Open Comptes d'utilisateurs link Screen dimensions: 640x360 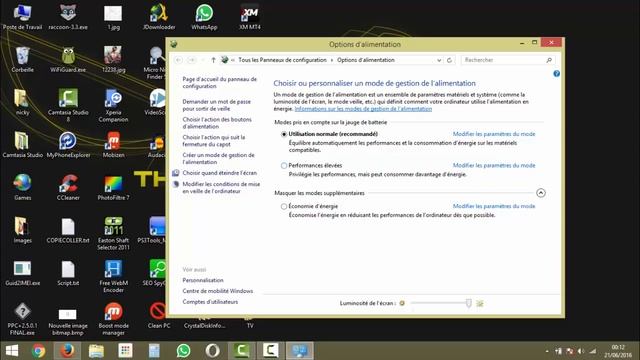point(210,302)
